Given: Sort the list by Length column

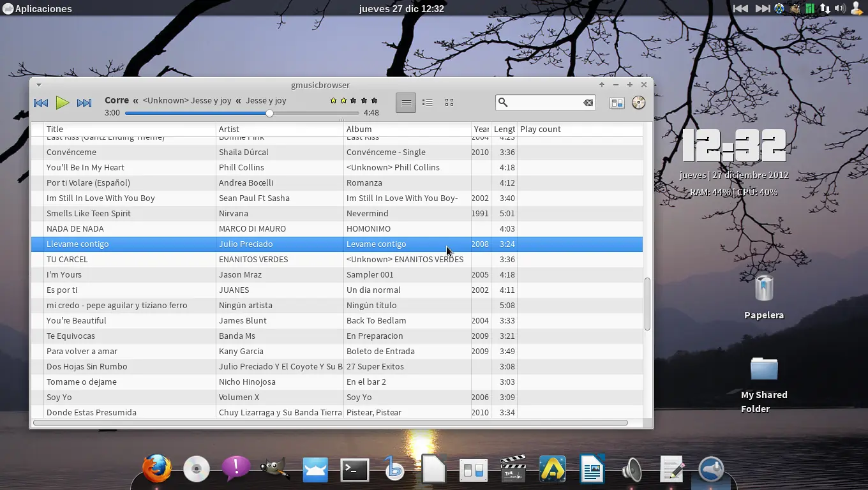Looking at the screenshot, I should (504, 129).
